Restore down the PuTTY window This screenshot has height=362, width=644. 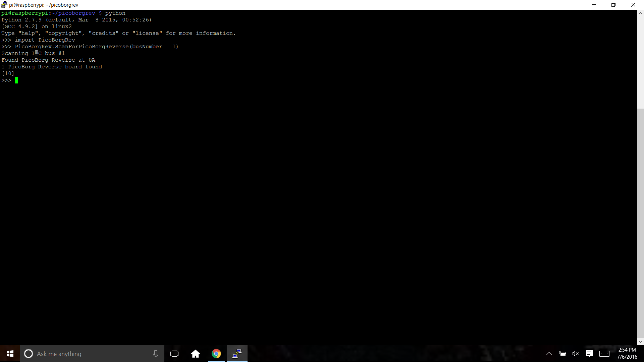(613, 5)
